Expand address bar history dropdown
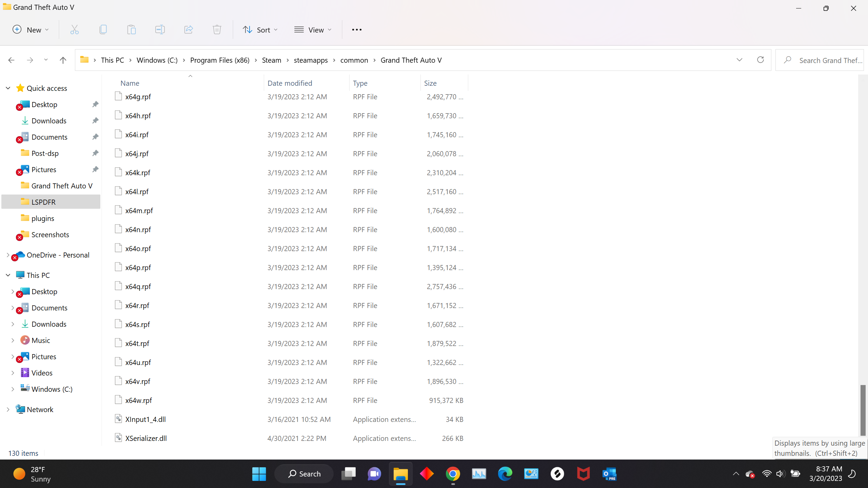This screenshot has width=868, height=488. [739, 60]
